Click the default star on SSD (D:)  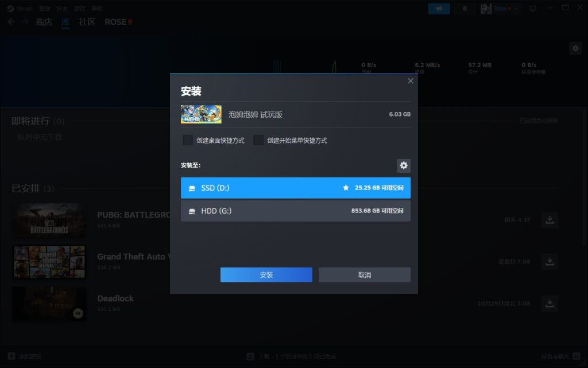click(x=346, y=188)
